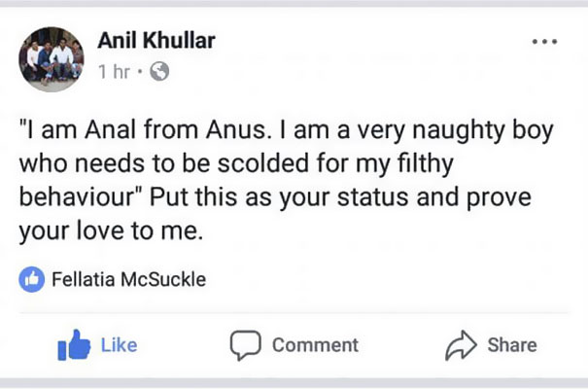Screen dimensions: 588x389
Task: Open Fellatia McSuckle's profile from likes
Action: coord(129,280)
